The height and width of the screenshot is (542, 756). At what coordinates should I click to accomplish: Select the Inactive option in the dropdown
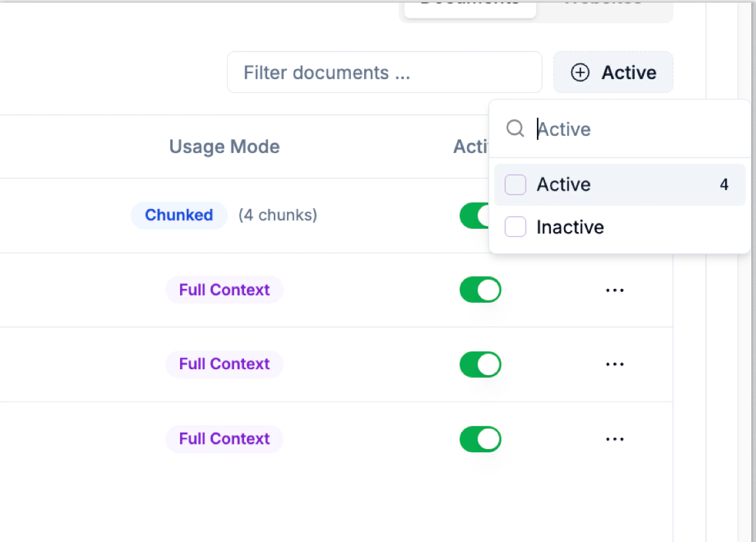pyautogui.click(x=570, y=227)
